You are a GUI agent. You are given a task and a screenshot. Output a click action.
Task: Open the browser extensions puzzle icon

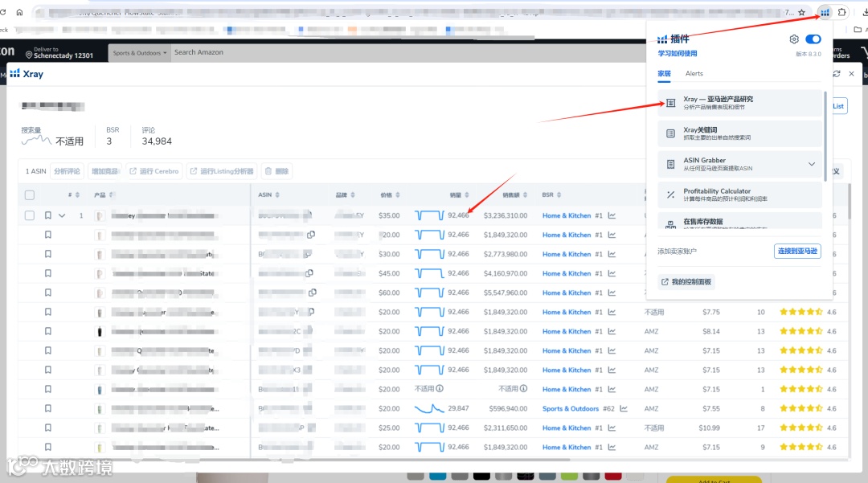coord(842,12)
